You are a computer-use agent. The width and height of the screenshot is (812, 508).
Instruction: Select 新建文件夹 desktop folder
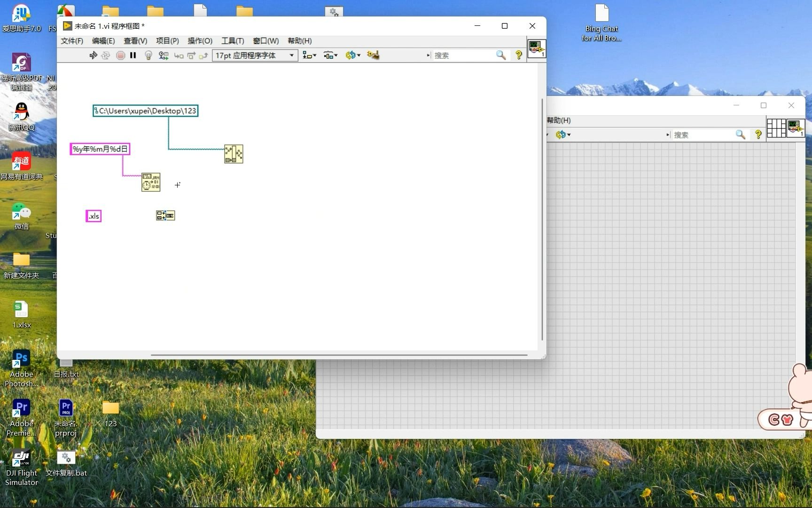coord(21,265)
